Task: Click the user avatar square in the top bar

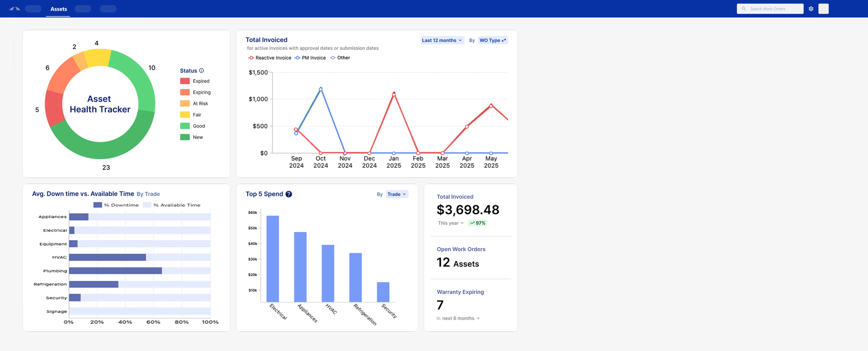Action: click(x=823, y=9)
